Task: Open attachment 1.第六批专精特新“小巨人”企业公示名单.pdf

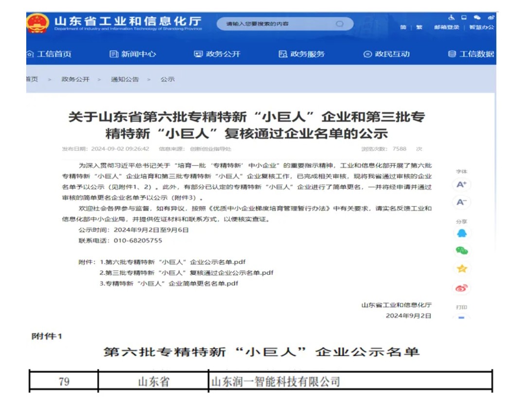Action: coord(173,262)
